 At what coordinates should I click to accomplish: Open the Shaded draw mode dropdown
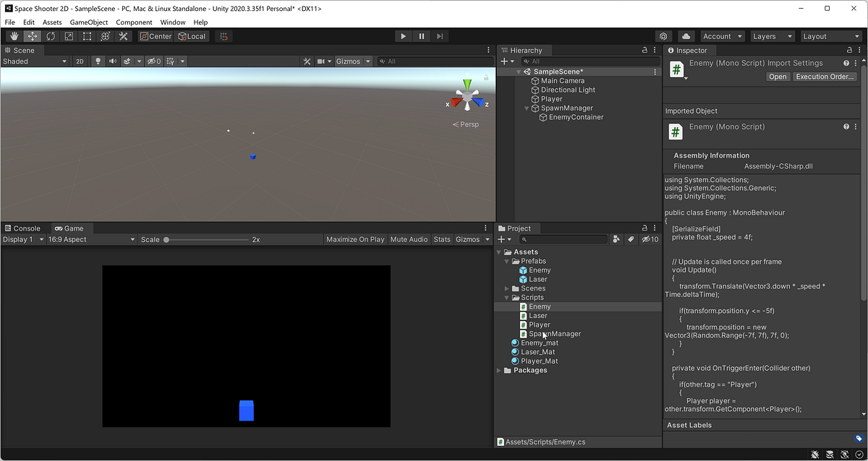(x=35, y=61)
